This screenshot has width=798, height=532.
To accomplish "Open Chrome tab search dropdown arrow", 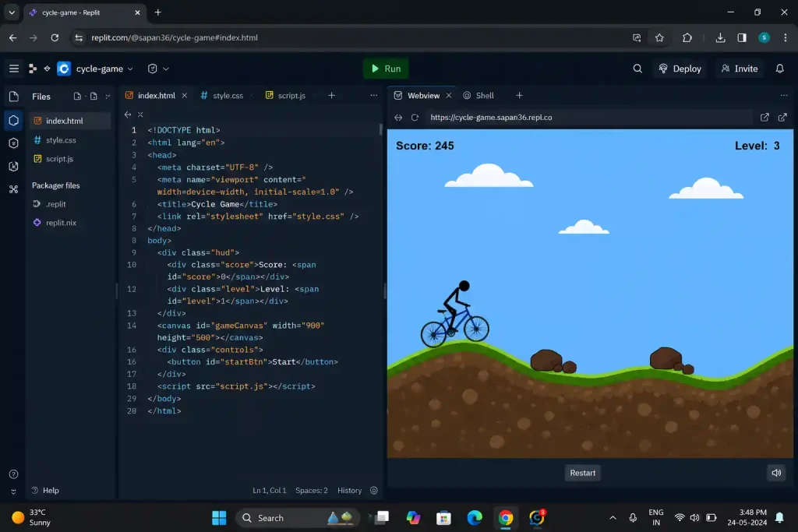I will (12, 12).
